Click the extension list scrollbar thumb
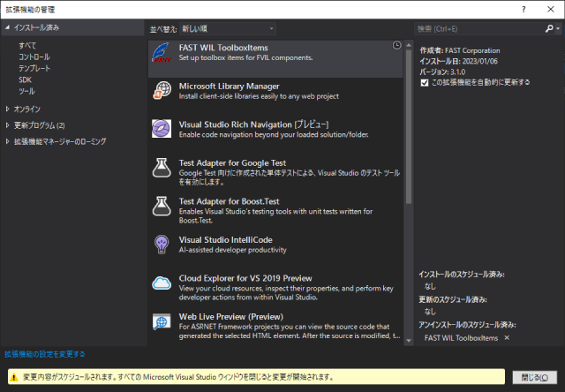The height and width of the screenshot is (392, 565). coord(409,127)
